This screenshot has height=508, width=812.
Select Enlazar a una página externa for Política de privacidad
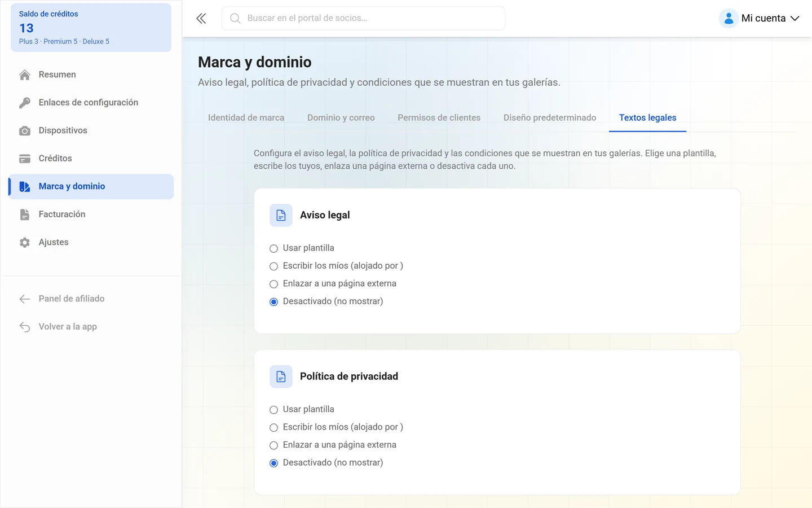click(273, 445)
